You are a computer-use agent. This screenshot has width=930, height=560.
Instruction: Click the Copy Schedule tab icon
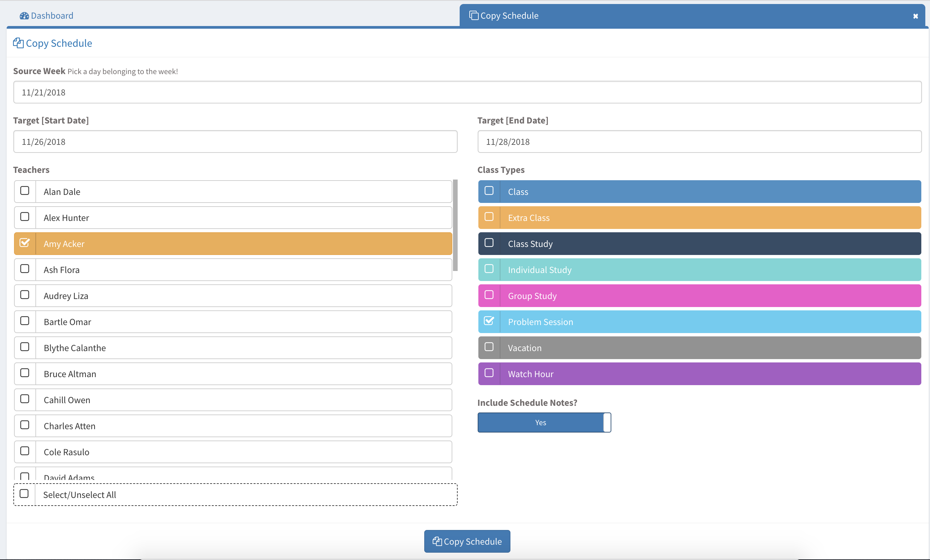click(473, 15)
